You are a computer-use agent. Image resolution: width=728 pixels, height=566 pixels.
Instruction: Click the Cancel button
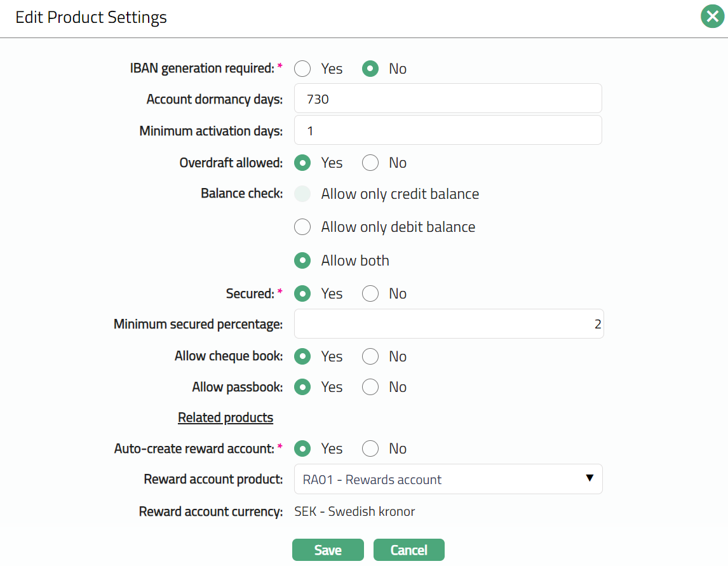[408, 550]
